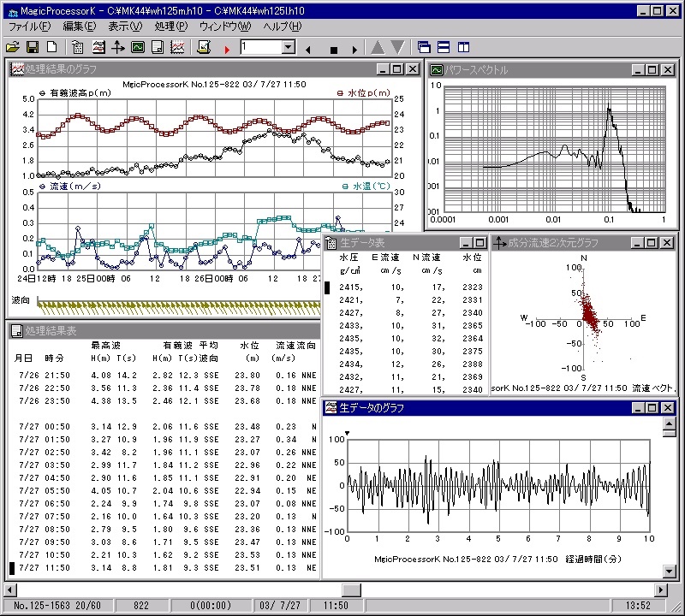Tile windows vertically from the toolbar
This screenshot has width=685, height=616.
coord(463,47)
